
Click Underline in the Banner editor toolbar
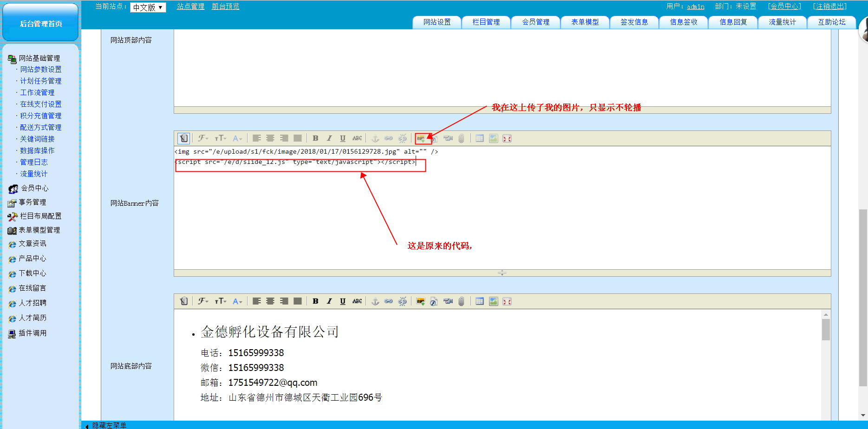pos(343,138)
